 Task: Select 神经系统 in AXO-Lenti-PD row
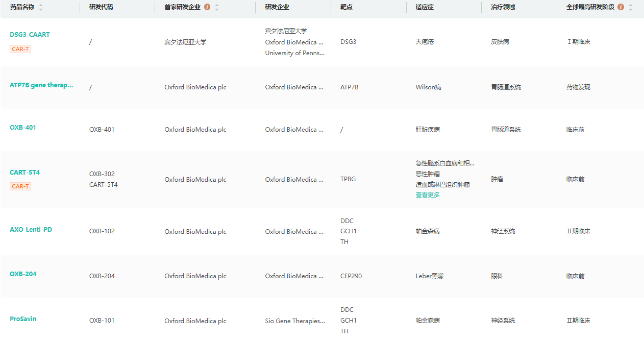(x=503, y=231)
